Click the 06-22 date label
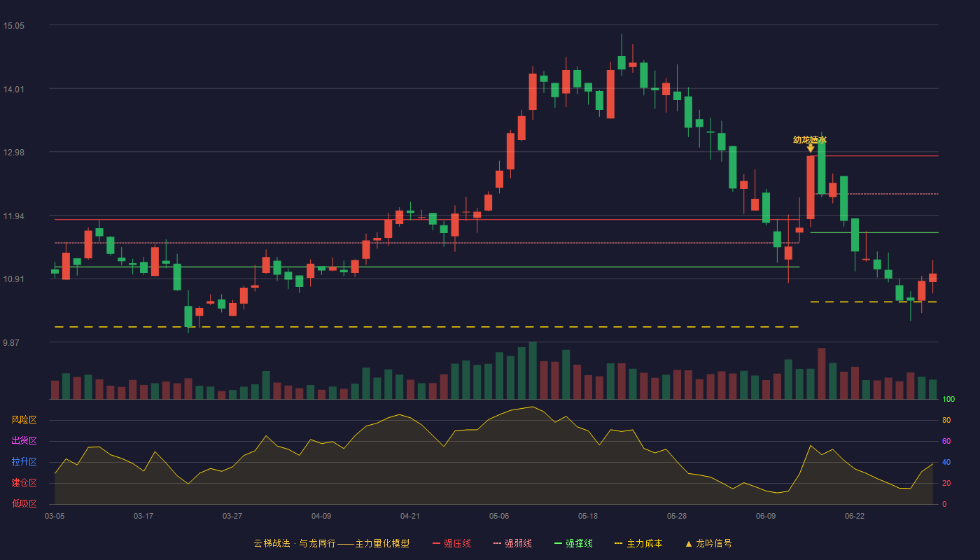Screen dimensions: 980x560 pyautogui.click(x=855, y=516)
